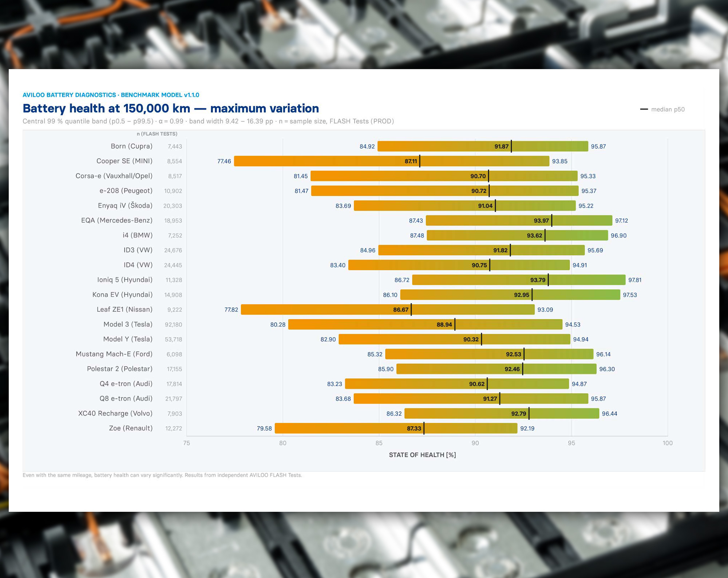Select the x-axis tick label "80"
Screen dimensions: 728x578
click(x=283, y=443)
